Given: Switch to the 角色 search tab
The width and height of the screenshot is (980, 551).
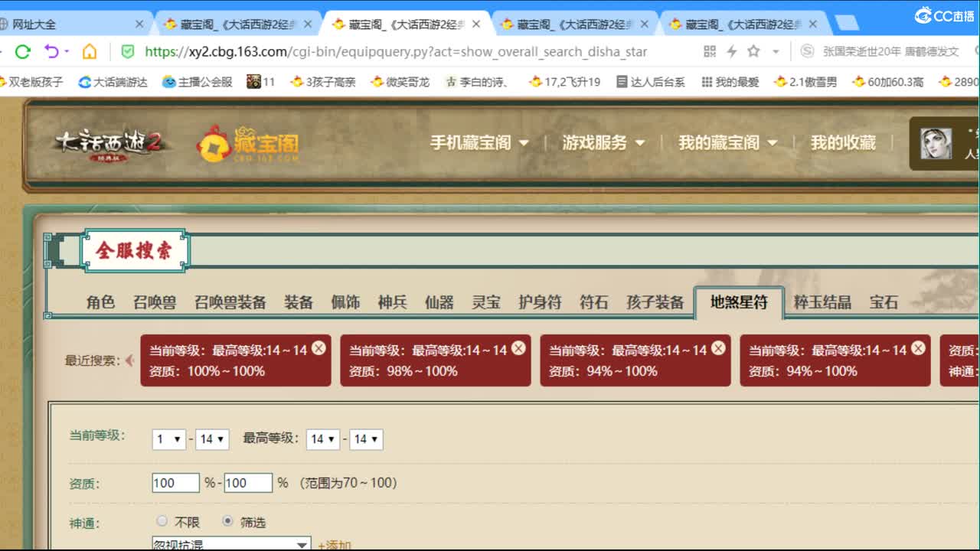Looking at the screenshot, I should coord(100,302).
